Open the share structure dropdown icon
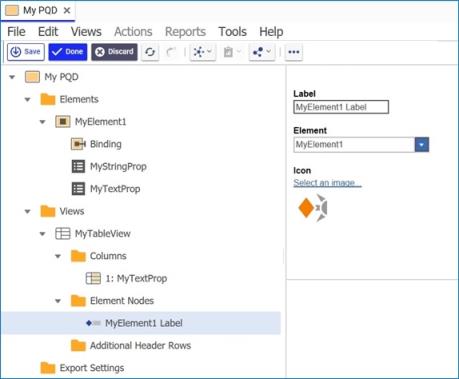 (x=262, y=52)
